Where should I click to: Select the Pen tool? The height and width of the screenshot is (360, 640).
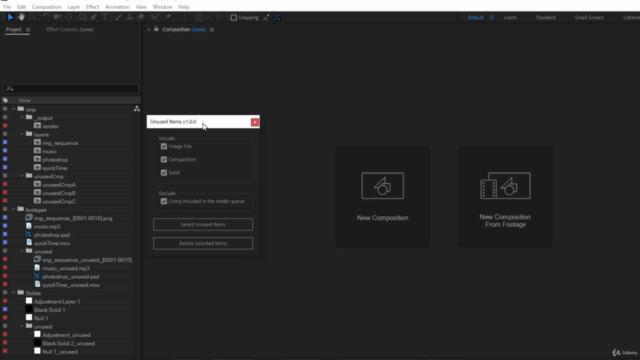(93, 17)
